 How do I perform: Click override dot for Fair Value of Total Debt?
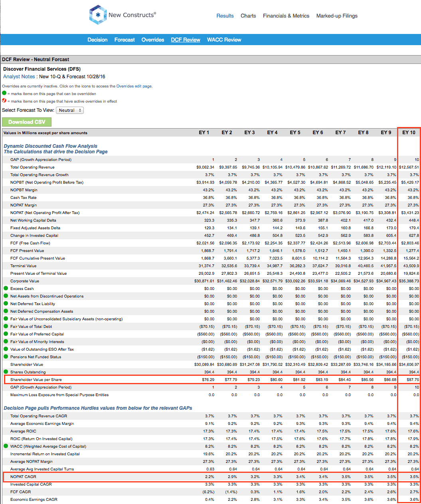pos(6,326)
